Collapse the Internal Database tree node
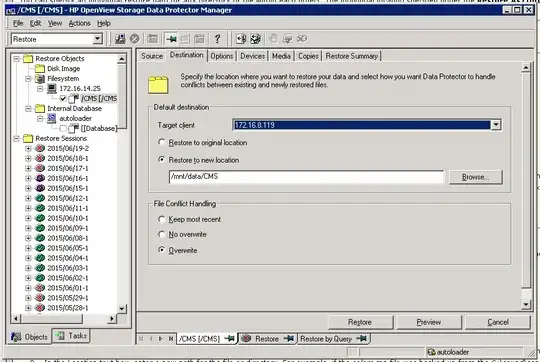Screen dimensions: 540x362 28,108
